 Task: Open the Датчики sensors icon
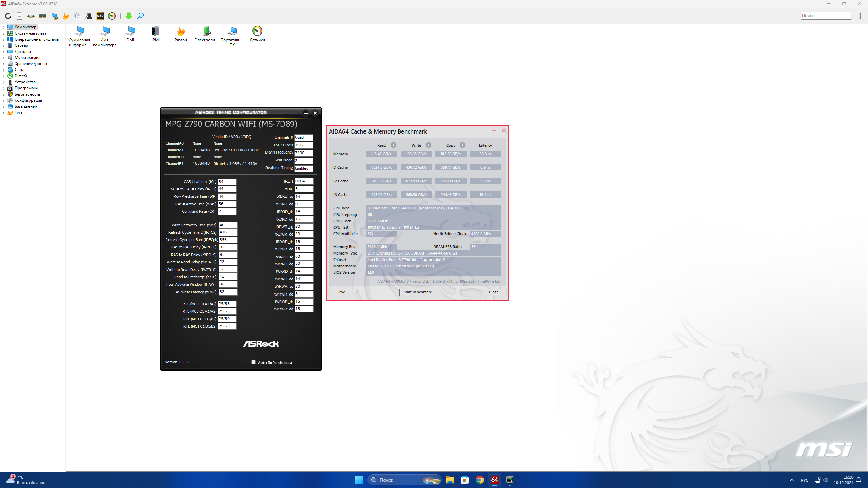point(257,34)
